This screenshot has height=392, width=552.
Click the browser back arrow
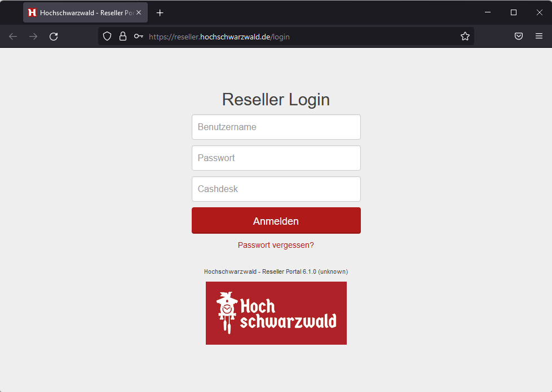pos(13,37)
